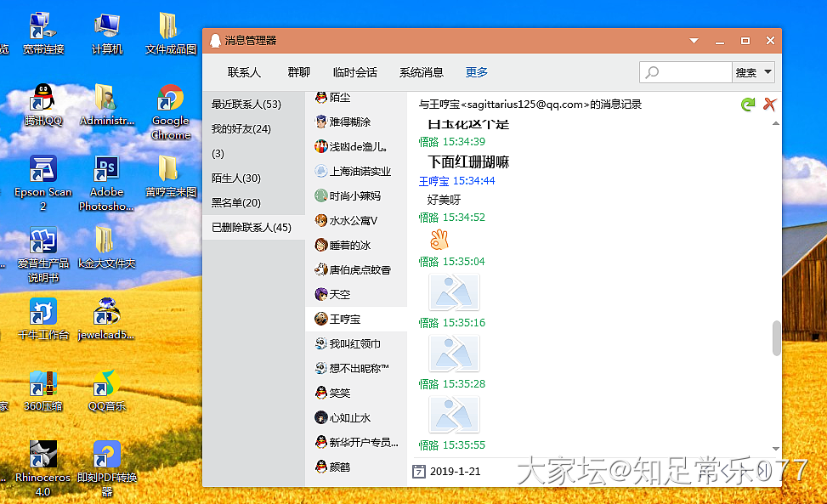Open title bar menu dropdown triangle
Viewport: 827px width, 504px height.
coord(694,41)
